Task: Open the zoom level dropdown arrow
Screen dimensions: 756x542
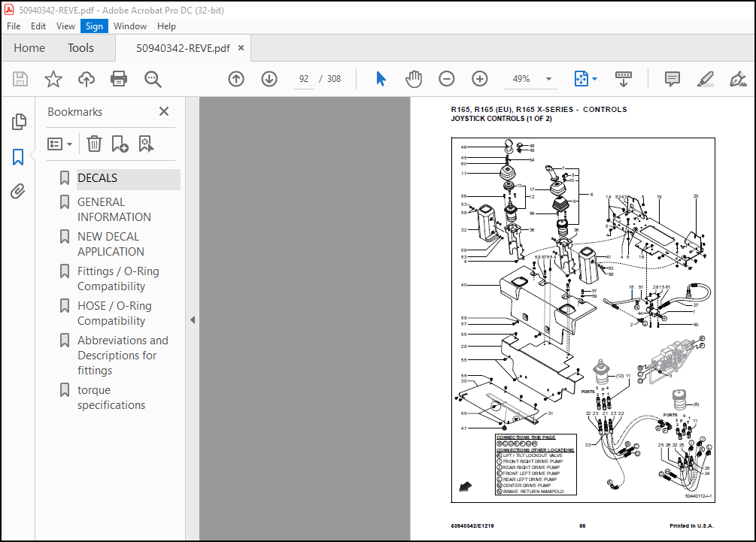Action: (548, 79)
